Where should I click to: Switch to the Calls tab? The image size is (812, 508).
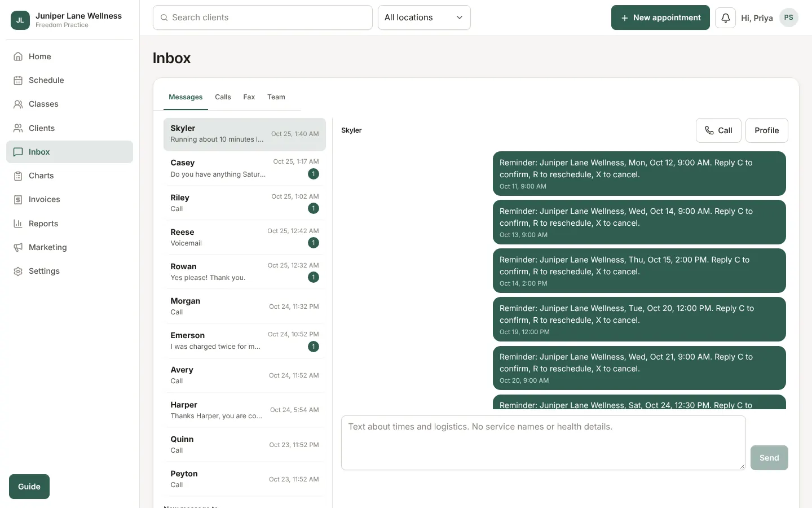[223, 97]
